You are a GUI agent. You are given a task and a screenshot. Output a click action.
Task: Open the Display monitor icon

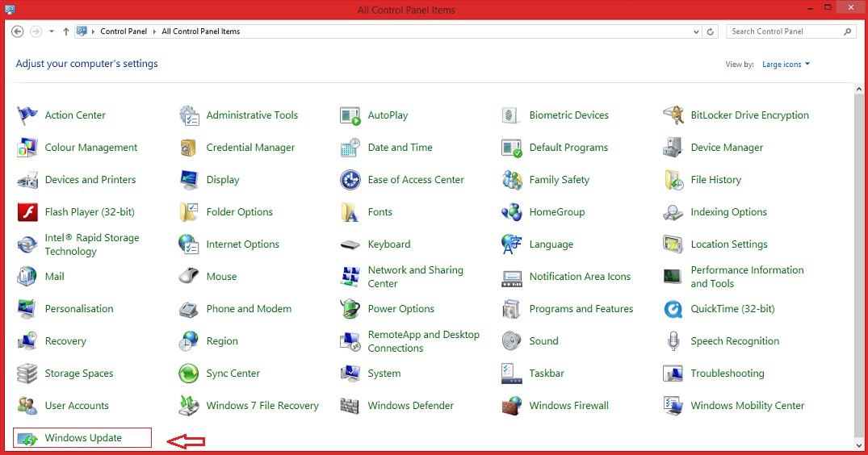[189, 180]
